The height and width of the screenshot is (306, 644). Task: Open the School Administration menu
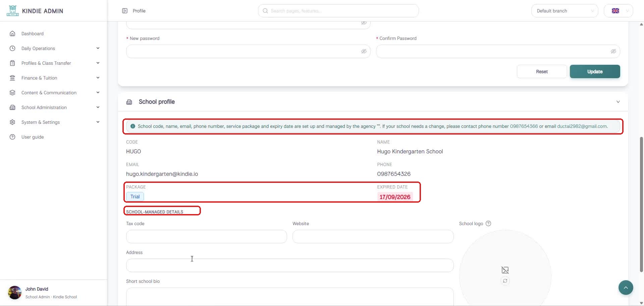pos(54,107)
